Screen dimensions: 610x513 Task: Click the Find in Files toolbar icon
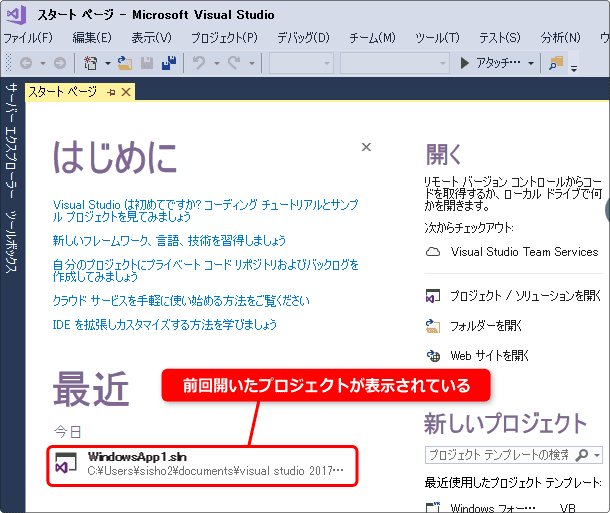point(556,63)
